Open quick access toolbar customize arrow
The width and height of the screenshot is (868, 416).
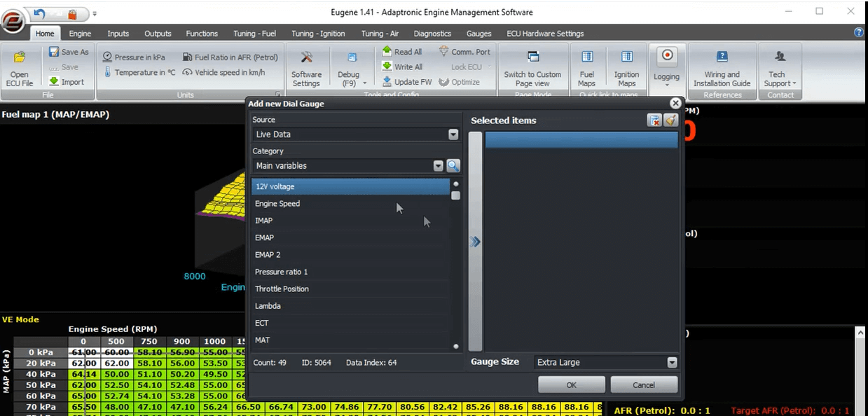(x=95, y=13)
